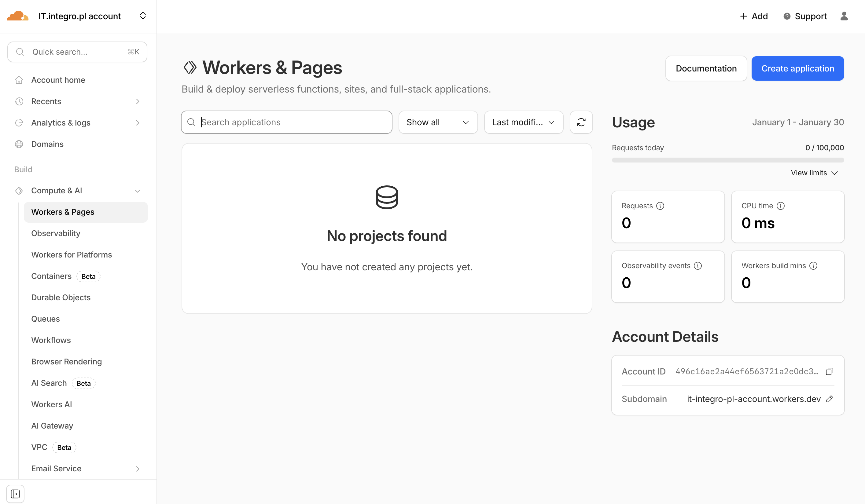865x504 pixels.
Task: Copy the Account ID
Action: [830, 371]
